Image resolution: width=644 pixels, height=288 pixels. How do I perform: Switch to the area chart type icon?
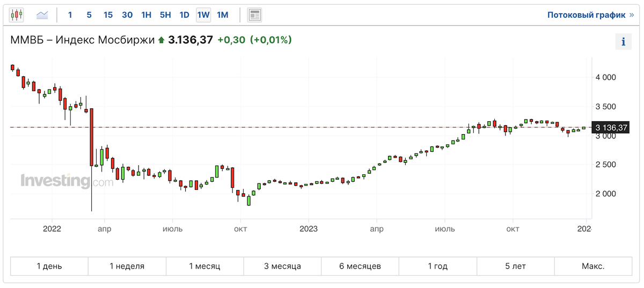(x=42, y=15)
